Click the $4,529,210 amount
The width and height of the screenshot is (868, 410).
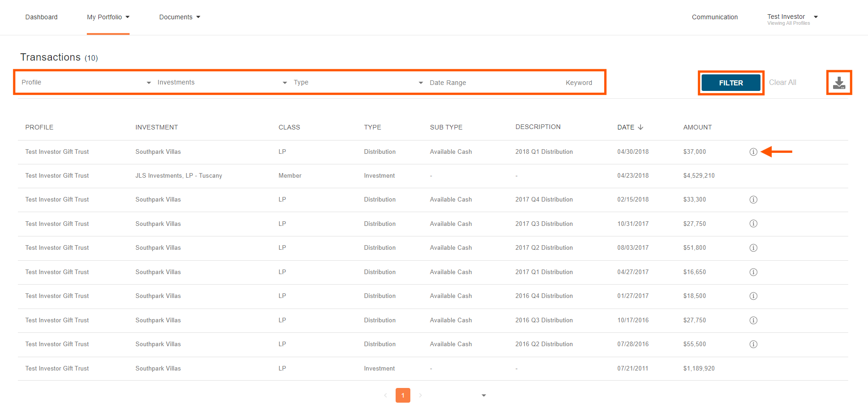pos(699,176)
